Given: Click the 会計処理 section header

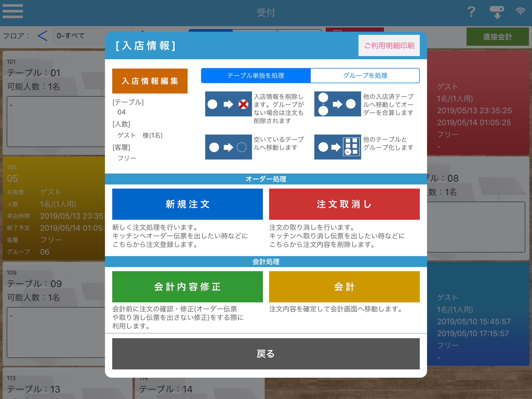Looking at the screenshot, I should coord(266,262).
